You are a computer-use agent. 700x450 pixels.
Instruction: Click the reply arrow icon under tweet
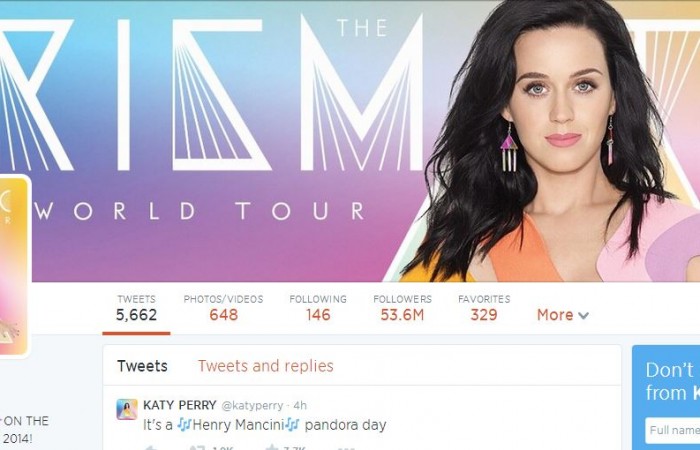(x=151, y=447)
